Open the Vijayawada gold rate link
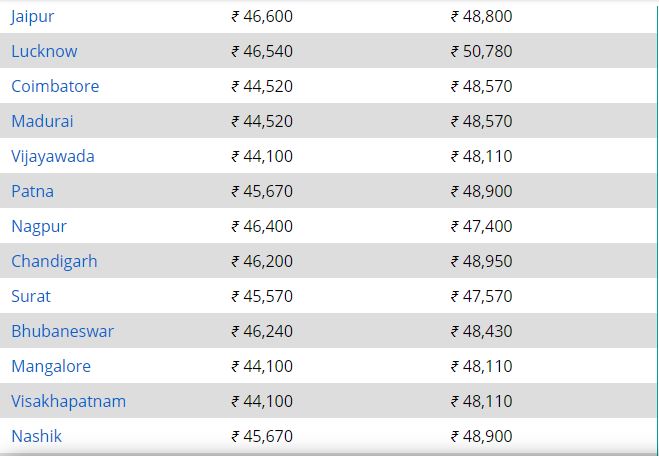This screenshot has width=659, height=456. pyautogui.click(x=53, y=157)
